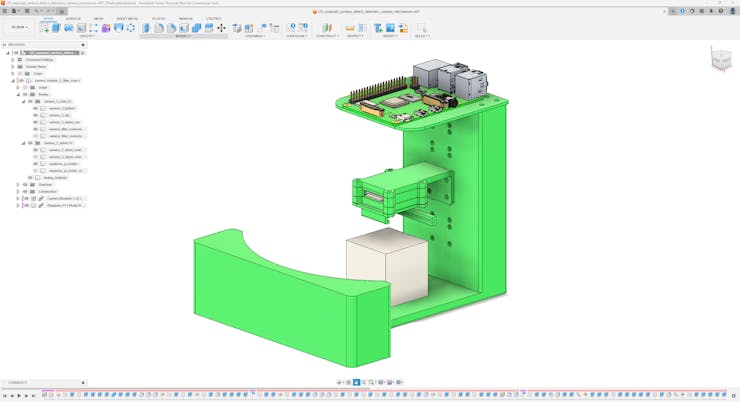Click the Insert toolbar icon
The height and width of the screenshot is (402, 740).
point(378,28)
